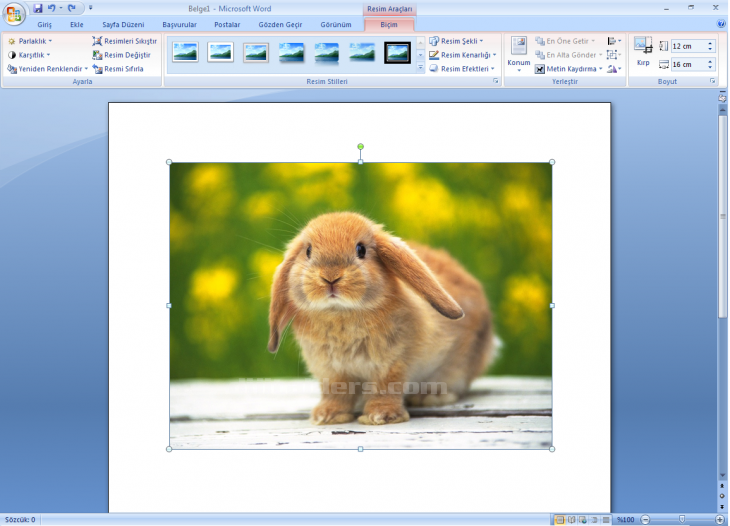Click Resimleri Sıkıştır button

124,41
